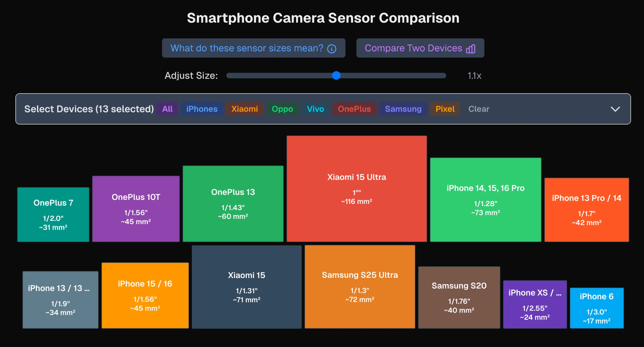
Task: Pick the Pixel filter tag
Action: point(445,109)
